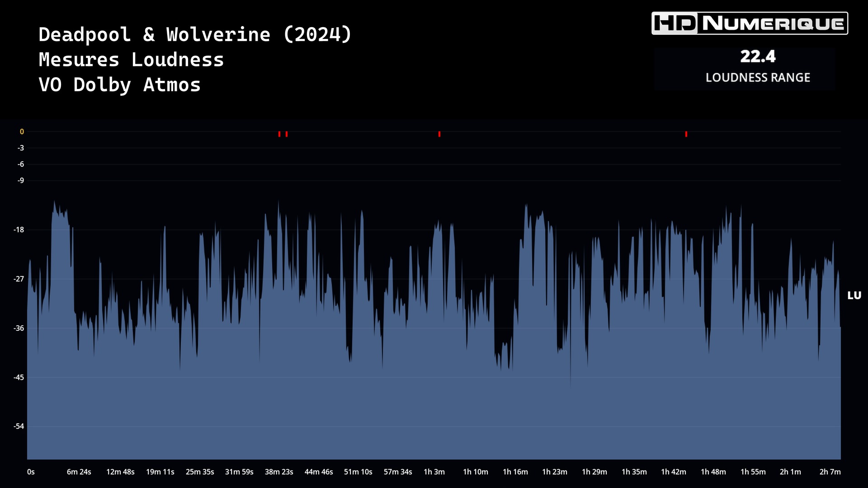Viewport: 868px width, 488px height.
Task: Click the -6 y-axis label
Action: pos(21,164)
